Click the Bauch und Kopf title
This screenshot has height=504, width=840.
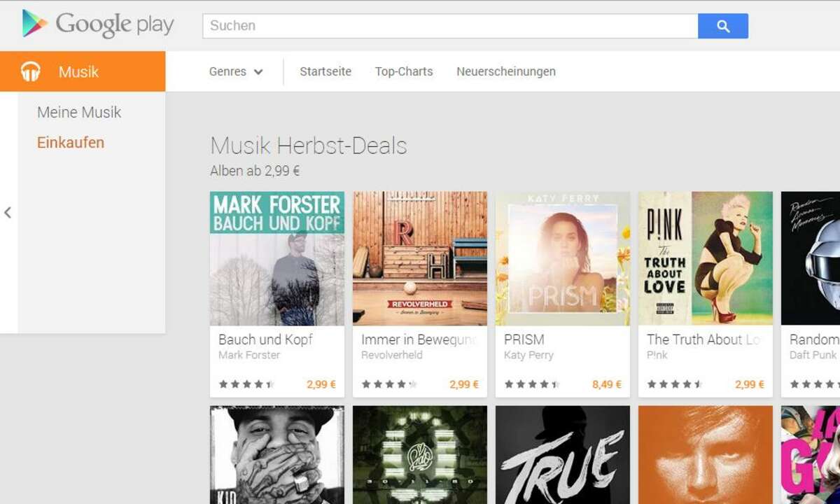click(x=265, y=339)
